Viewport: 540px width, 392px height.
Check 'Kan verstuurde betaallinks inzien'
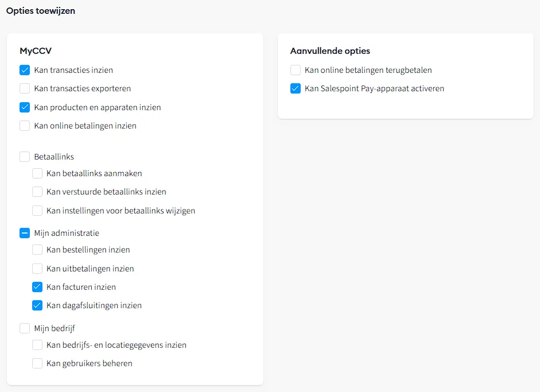click(x=37, y=192)
